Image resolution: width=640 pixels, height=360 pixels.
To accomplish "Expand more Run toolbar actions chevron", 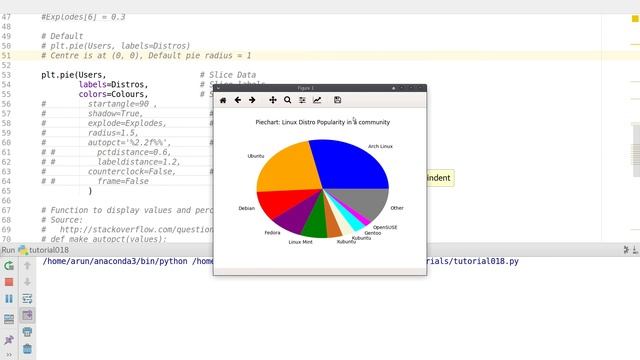I will coord(9,355).
